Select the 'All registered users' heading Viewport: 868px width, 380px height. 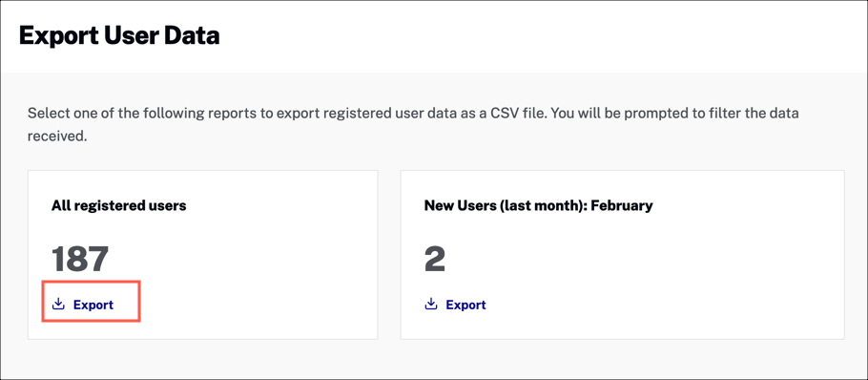click(119, 206)
